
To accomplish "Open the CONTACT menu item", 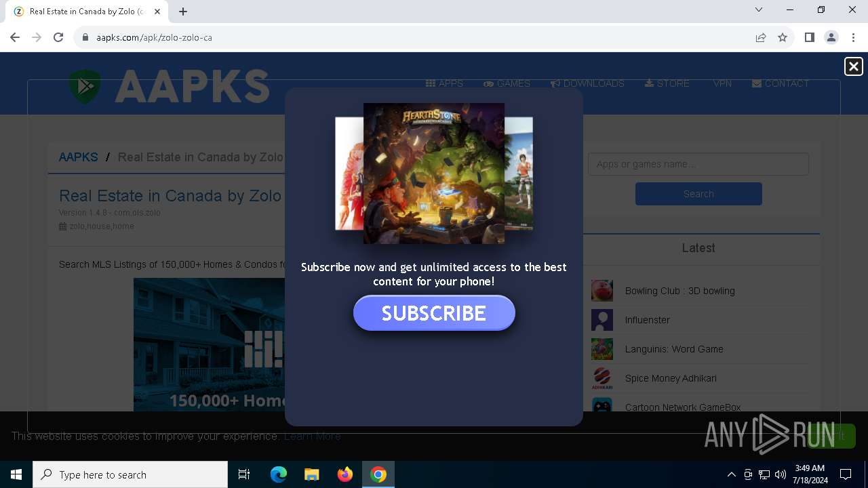I will (x=781, y=83).
